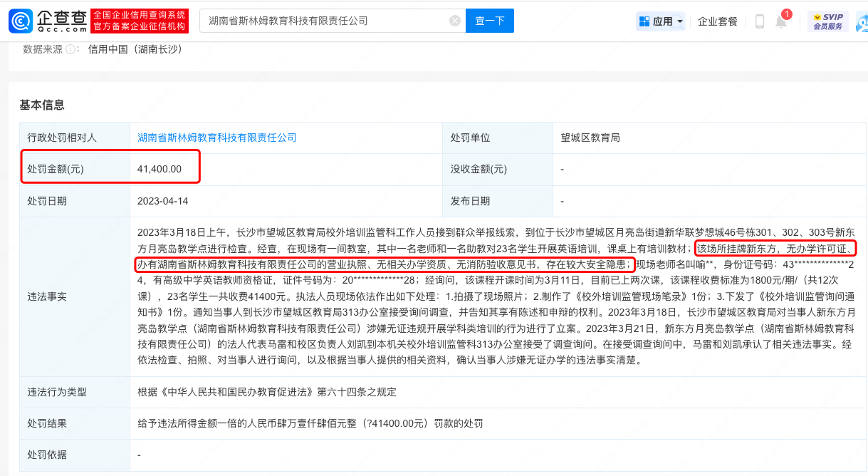Click the 处罚金额(元) label cell

click(75, 170)
